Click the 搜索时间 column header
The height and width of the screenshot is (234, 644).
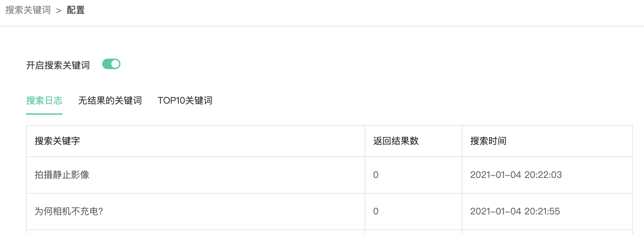(x=488, y=141)
